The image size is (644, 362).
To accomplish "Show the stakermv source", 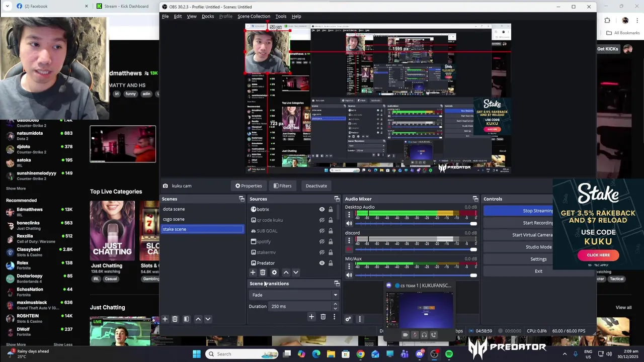I will click(322, 252).
